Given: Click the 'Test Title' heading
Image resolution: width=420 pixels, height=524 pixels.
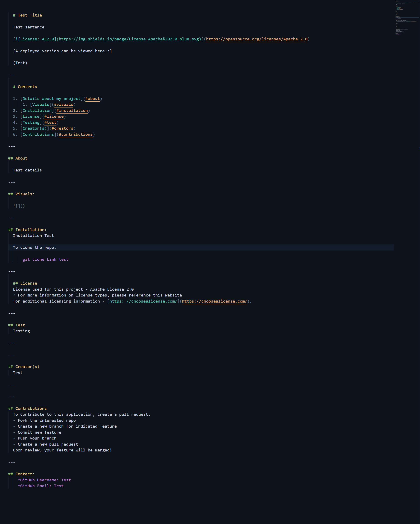Looking at the screenshot, I should pos(27,15).
